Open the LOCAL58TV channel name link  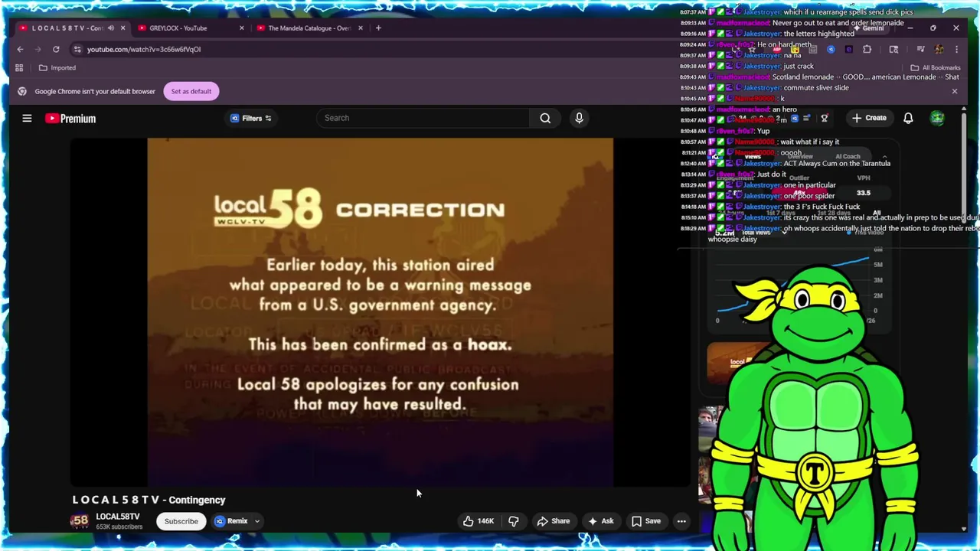[x=118, y=517]
